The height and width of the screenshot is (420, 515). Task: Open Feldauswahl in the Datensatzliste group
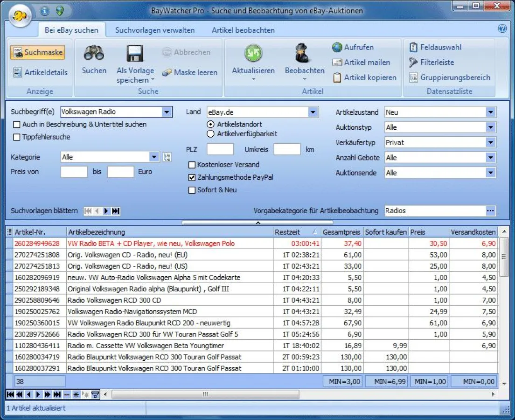[413, 47]
